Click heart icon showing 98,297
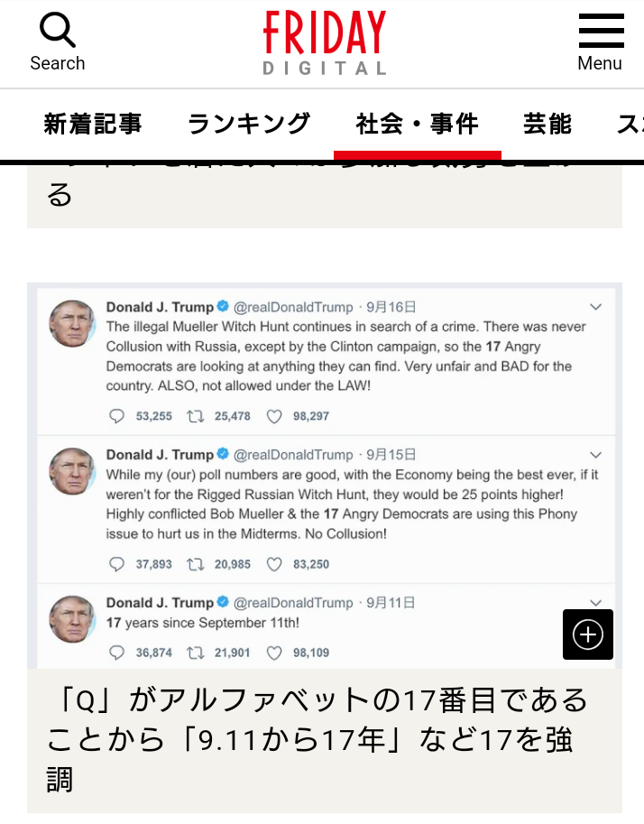Screen dimensions: 644x824 point(274,416)
